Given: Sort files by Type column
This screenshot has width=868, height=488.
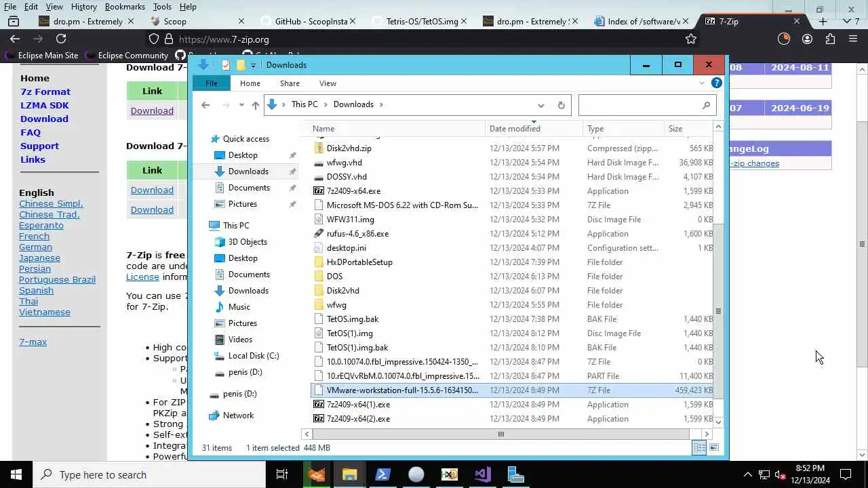Looking at the screenshot, I should tap(624, 129).
